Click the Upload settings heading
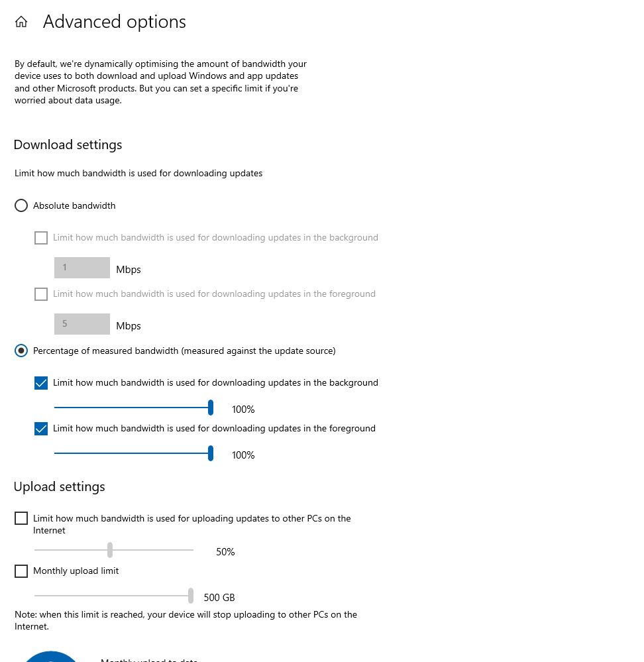This screenshot has height=662, width=644. coord(60,486)
